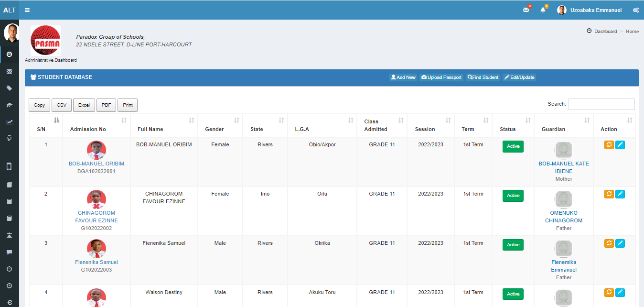644x307 pixels.
Task: Click the graduation cap sidebar icon
Action: (9, 105)
